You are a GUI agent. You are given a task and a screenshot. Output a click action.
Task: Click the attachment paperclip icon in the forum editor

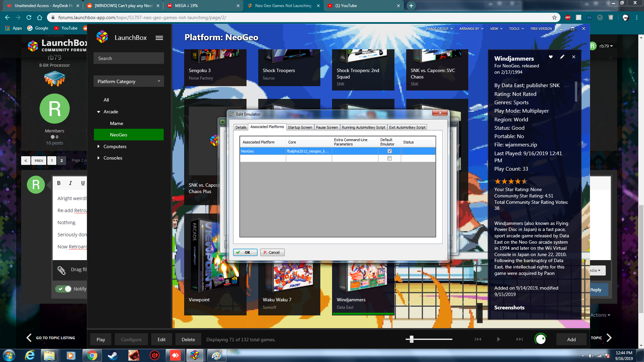coord(61,270)
